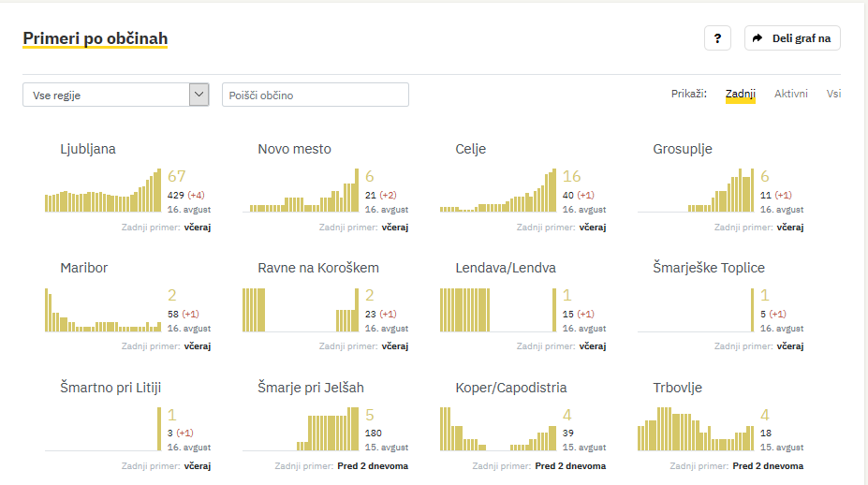Select the Šmarje pri Jelšah chart
Viewport: 868px width, 485px height.
(301, 429)
